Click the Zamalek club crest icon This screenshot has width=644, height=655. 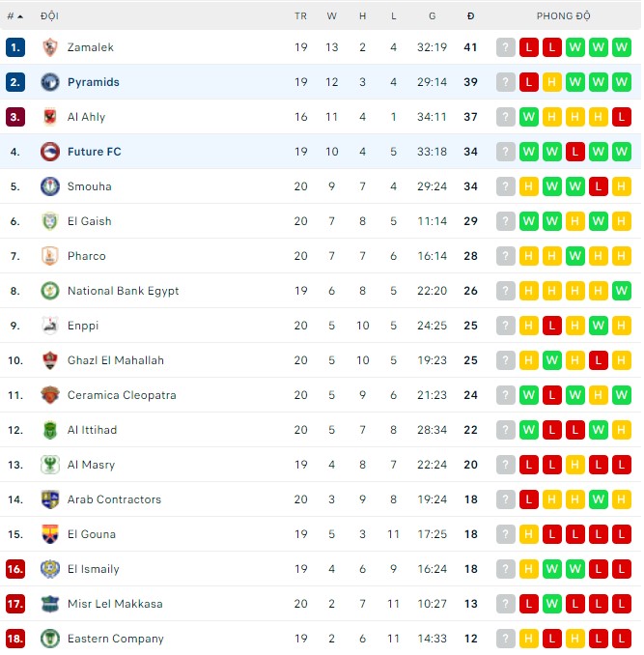[50, 47]
